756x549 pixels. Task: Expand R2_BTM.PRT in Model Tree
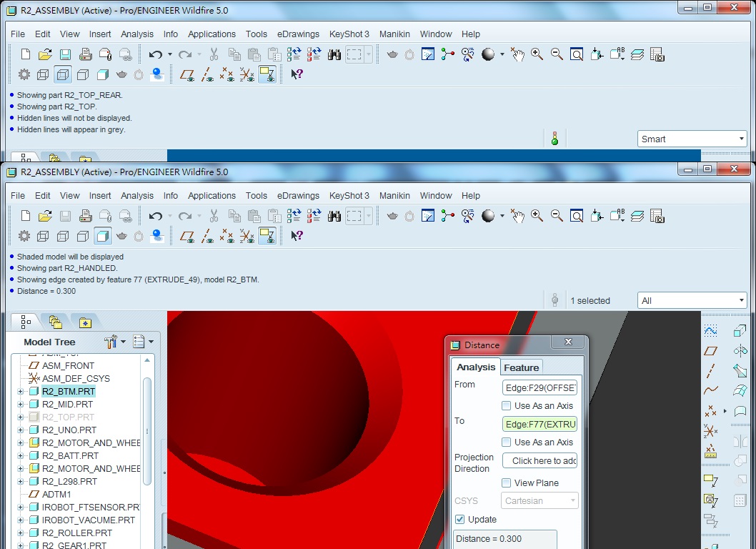coord(20,391)
